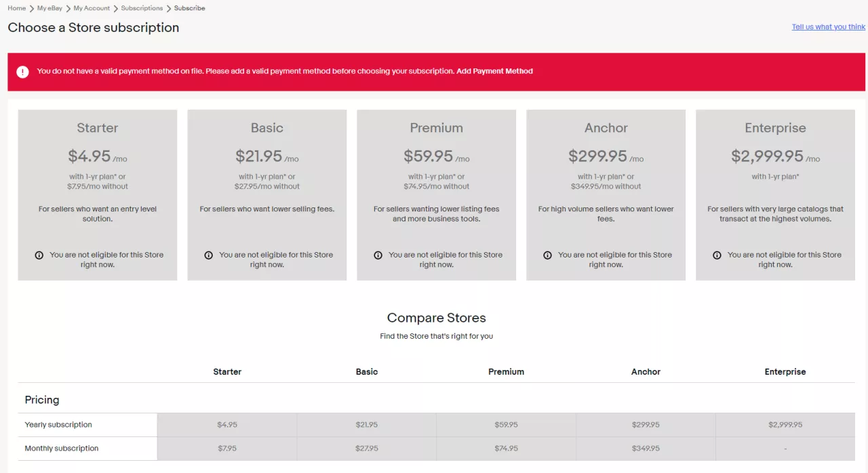Click info icon on Premium card
The height and width of the screenshot is (473, 868).
378,255
